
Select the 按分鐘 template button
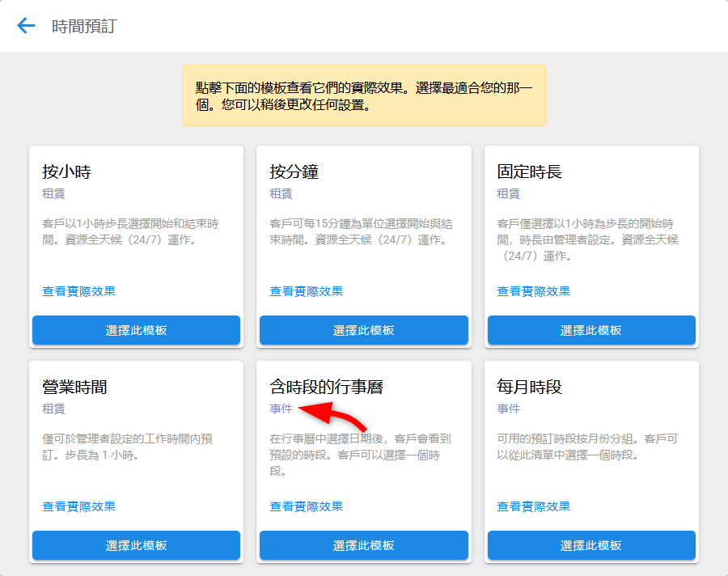[363, 330]
